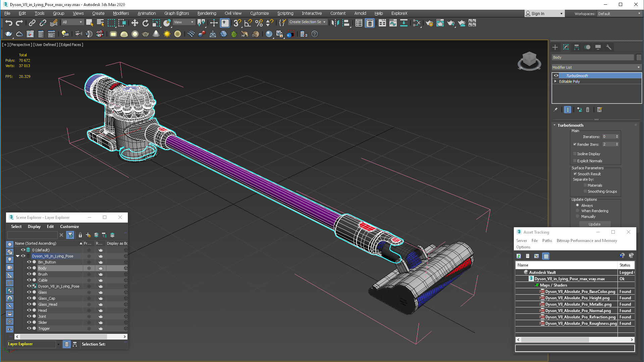The height and width of the screenshot is (362, 644).
Task: Open the Sign In dropdown
Action: click(x=544, y=14)
